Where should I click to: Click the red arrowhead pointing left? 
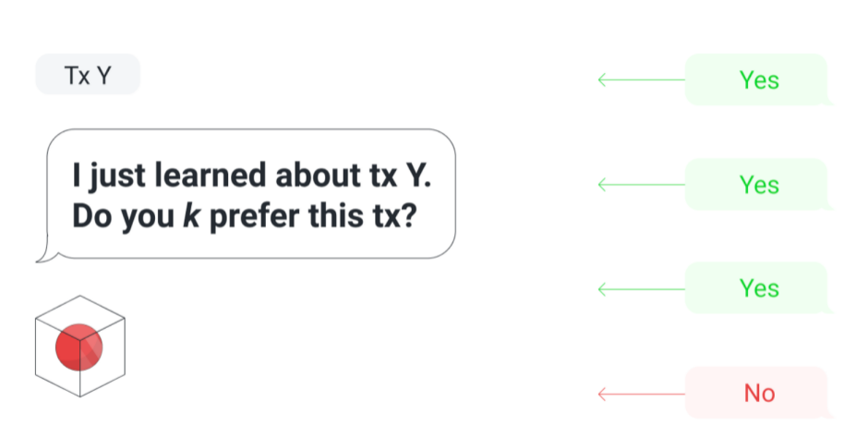point(602,394)
